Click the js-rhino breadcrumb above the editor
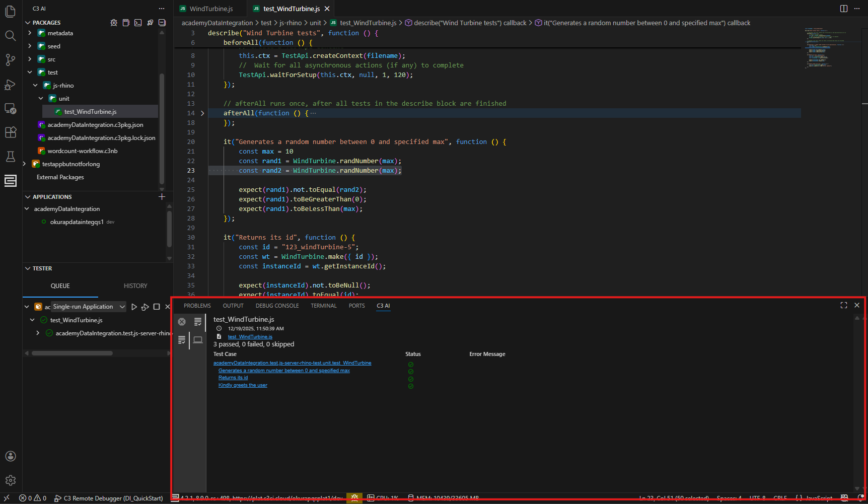868x504 pixels. (291, 23)
